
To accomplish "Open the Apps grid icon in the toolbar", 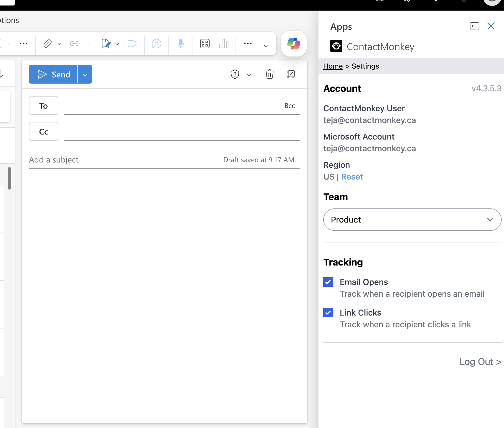I will pos(205,44).
